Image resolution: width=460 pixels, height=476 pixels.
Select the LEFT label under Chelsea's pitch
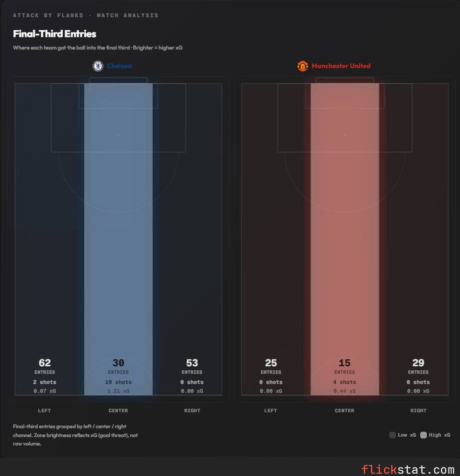[x=45, y=410]
